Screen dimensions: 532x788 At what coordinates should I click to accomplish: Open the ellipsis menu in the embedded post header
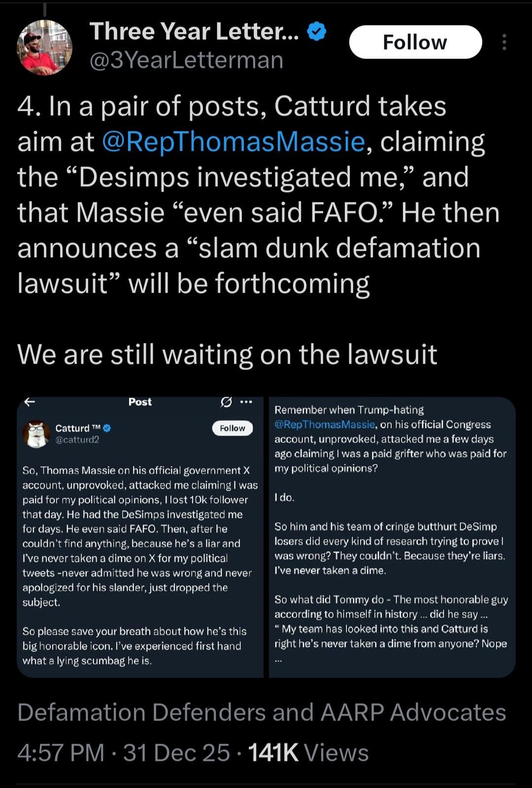[245, 402]
